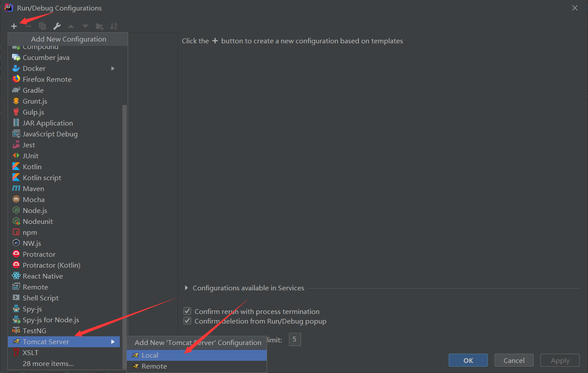Viewport: 588px width, 373px height.
Task: Expand Configurations available in Services
Action: coord(187,288)
